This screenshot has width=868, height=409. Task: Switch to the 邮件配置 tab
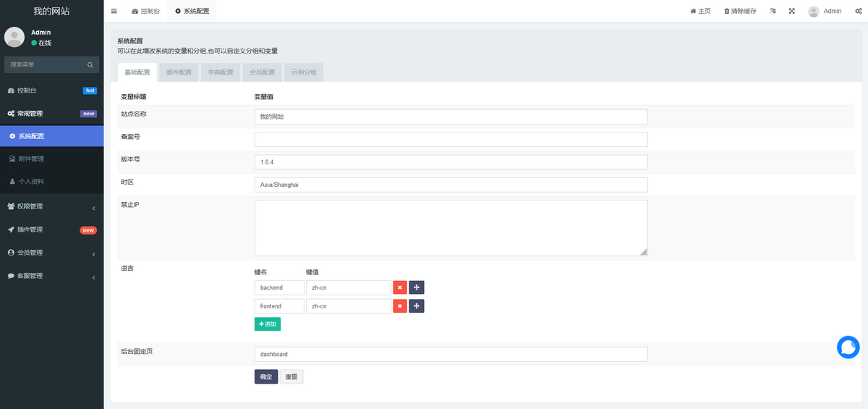(x=179, y=72)
